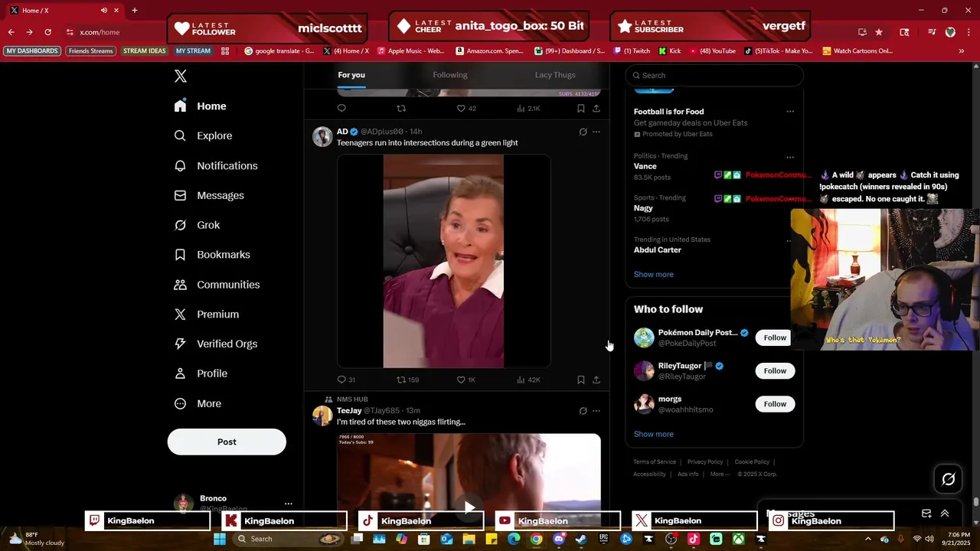Open the judge video in AD's post
This screenshot has width=980, height=551.
point(443,261)
